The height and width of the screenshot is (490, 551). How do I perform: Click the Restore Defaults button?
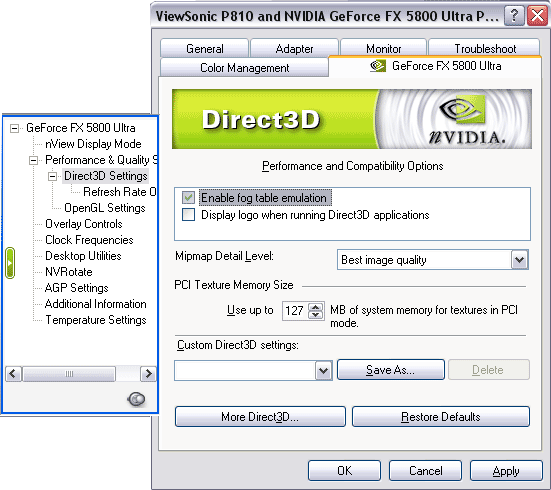click(x=441, y=417)
